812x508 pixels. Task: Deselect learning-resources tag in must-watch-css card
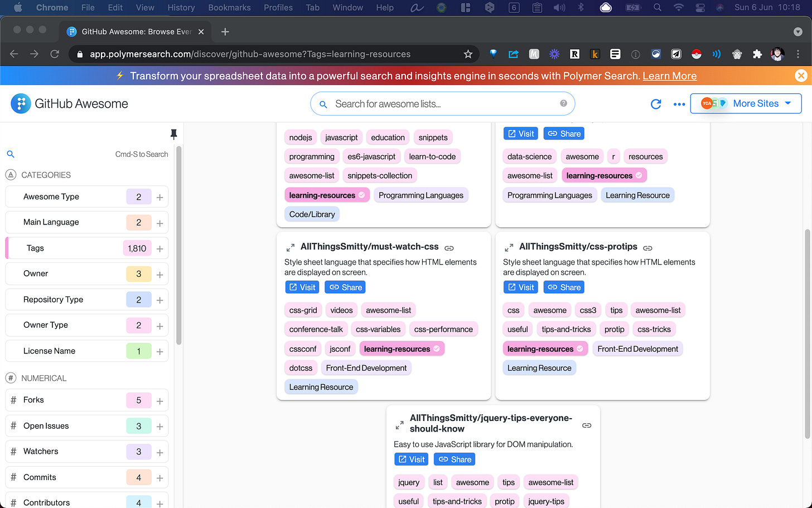[x=402, y=349]
